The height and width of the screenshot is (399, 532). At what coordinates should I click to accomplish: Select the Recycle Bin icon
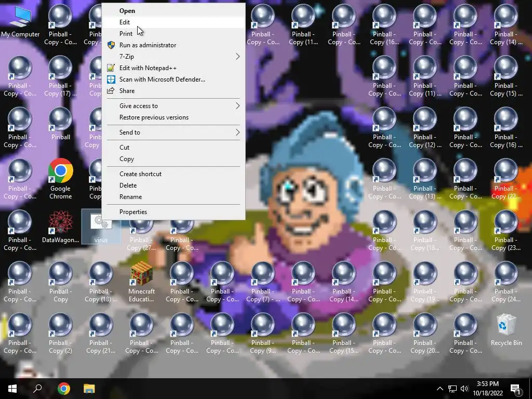[506, 330]
